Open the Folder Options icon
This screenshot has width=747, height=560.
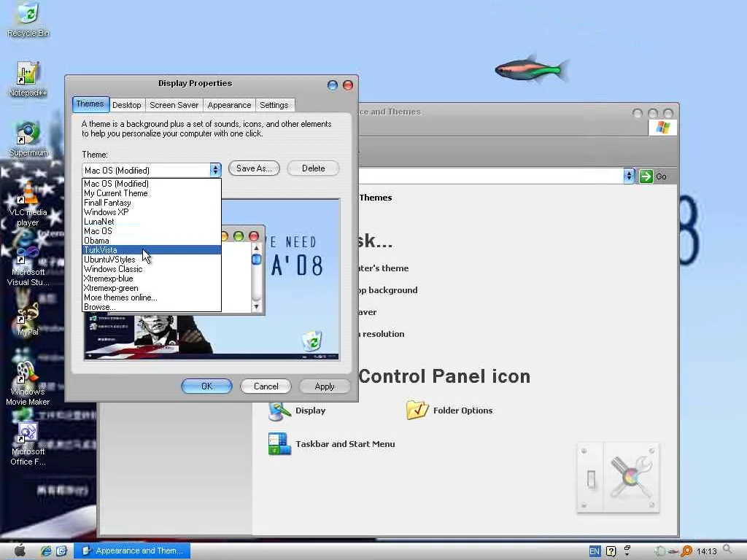click(x=417, y=410)
